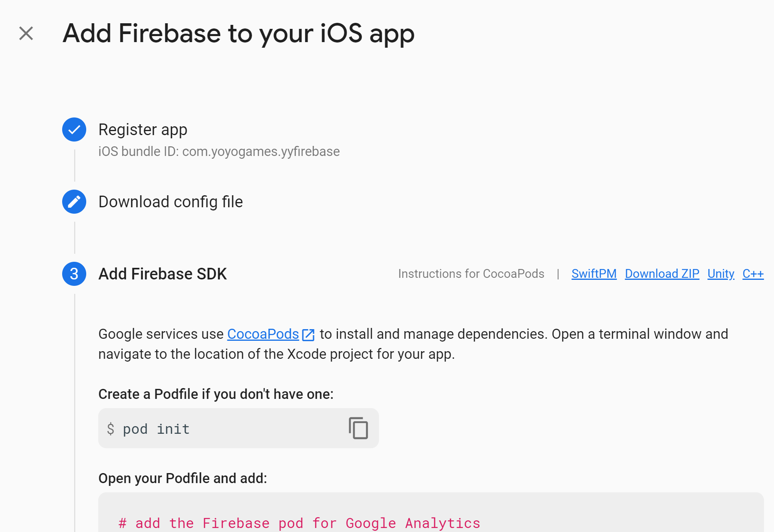
Task: Switch to SwiftPM instructions
Action: click(594, 274)
